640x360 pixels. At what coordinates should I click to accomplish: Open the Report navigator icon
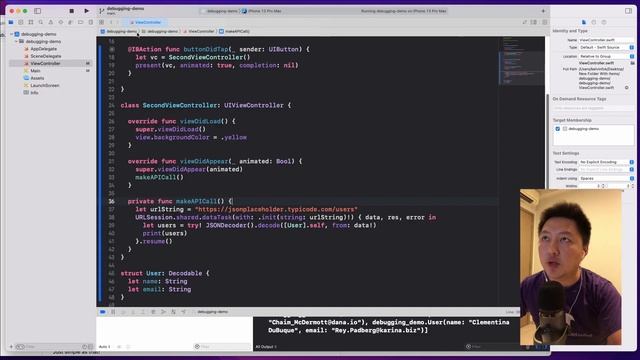(90, 22)
